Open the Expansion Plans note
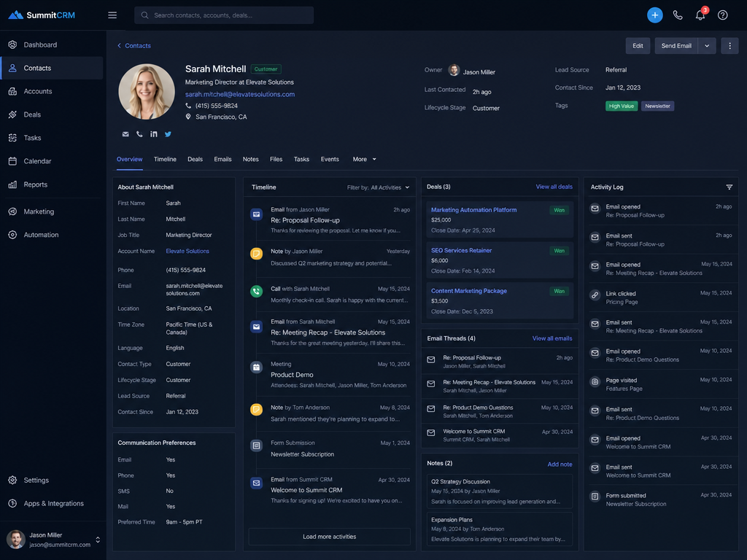 pyautogui.click(x=500, y=529)
